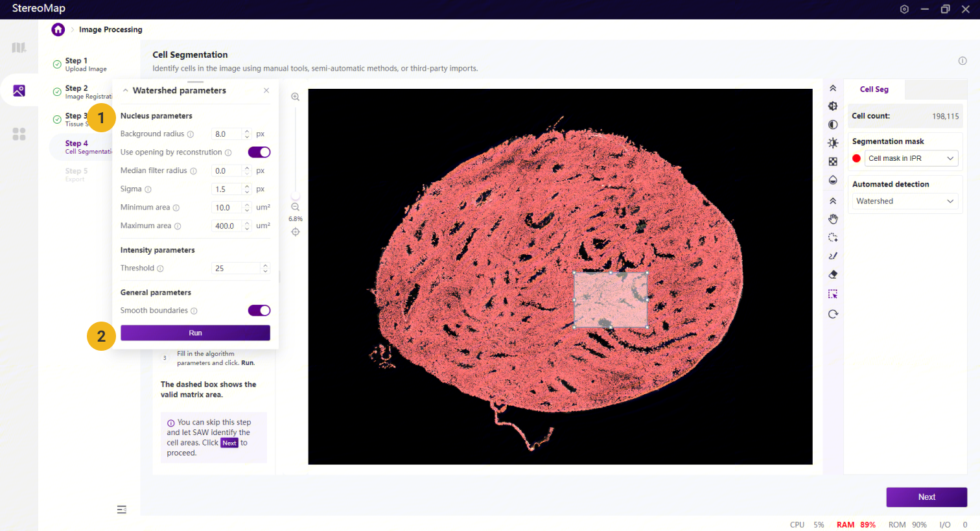
Task: Open the tools grid sidebar icon
Action: (19, 134)
